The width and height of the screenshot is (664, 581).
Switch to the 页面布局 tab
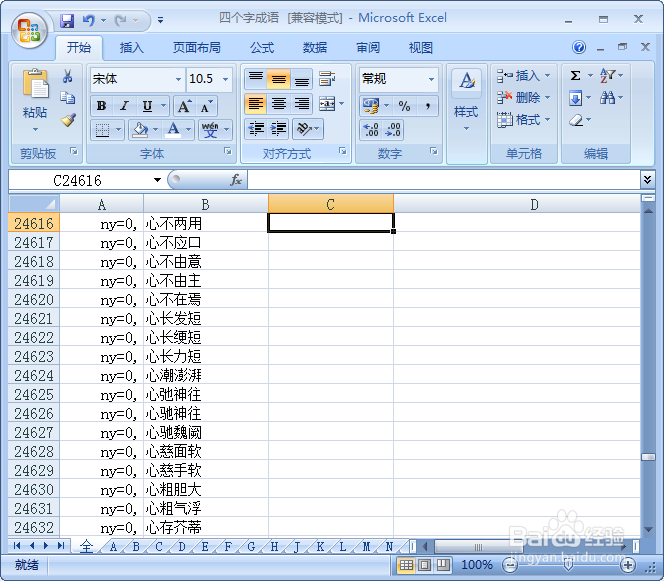tap(196, 47)
